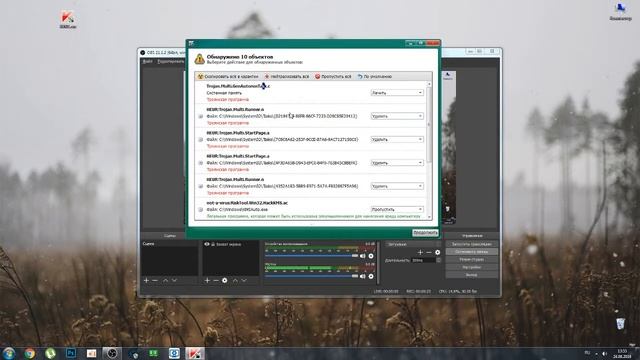Click 'Нейтрализовать все' in the detection toolbar
The width and height of the screenshot is (640, 360).
[287, 76]
